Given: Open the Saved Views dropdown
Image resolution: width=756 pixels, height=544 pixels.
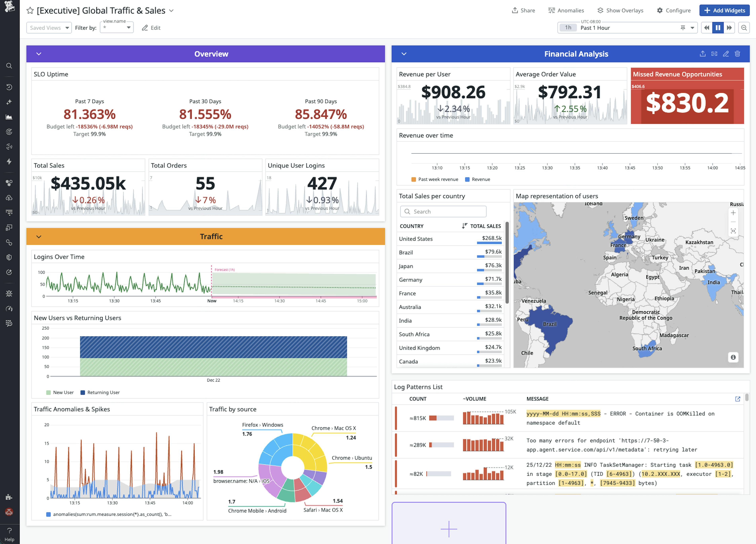Looking at the screenshot, I should point(49,28).
